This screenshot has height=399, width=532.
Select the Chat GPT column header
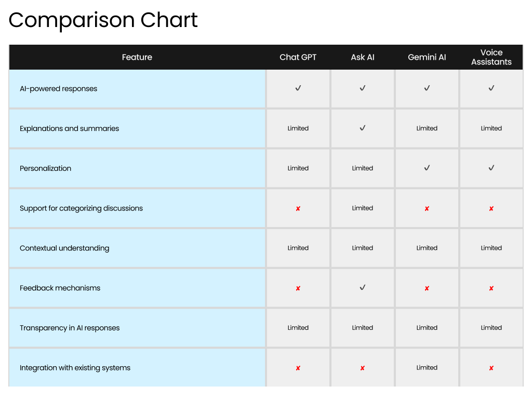coord(298,57)
